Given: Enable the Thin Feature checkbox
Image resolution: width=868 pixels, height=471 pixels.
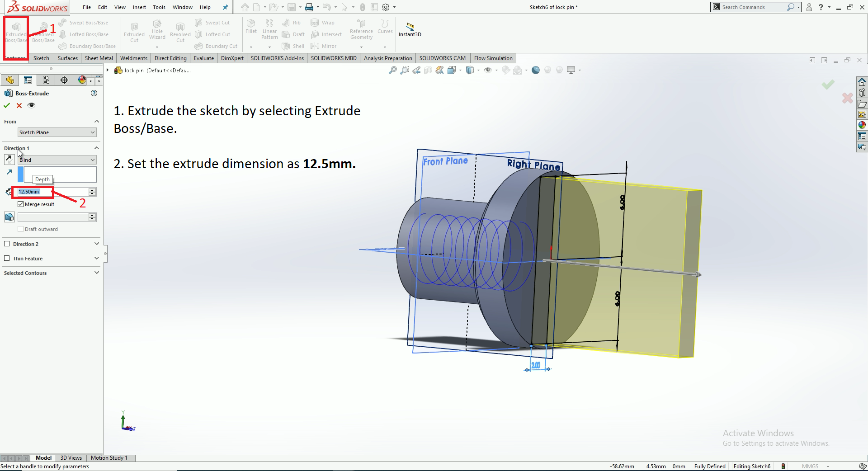Looking at the screenshot, I should pos(7,259).
